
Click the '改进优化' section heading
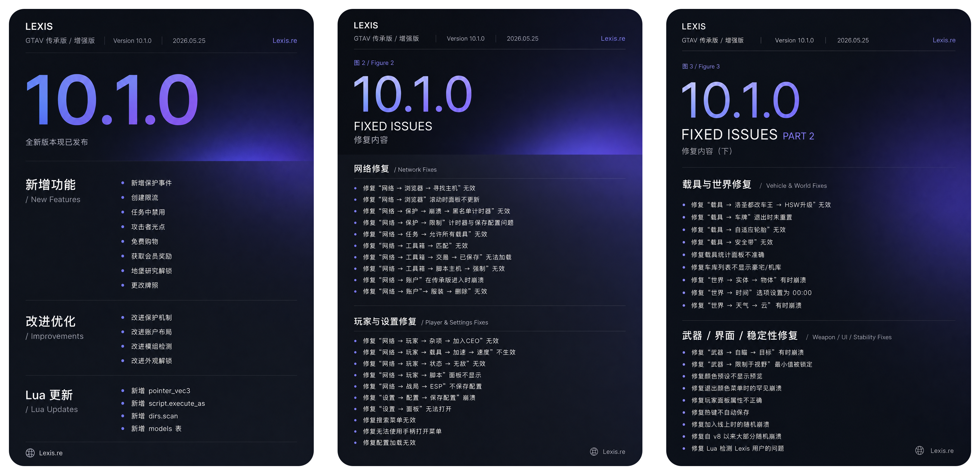tap(51, 321)
